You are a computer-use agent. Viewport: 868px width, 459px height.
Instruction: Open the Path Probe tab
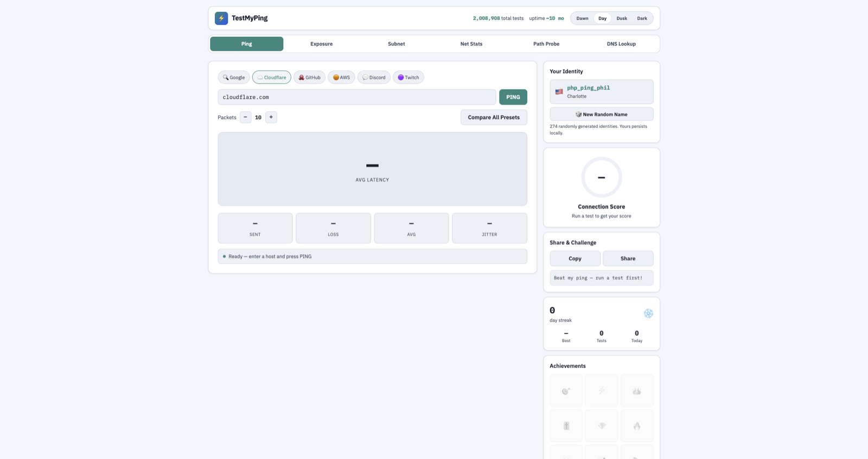point(546,44)
